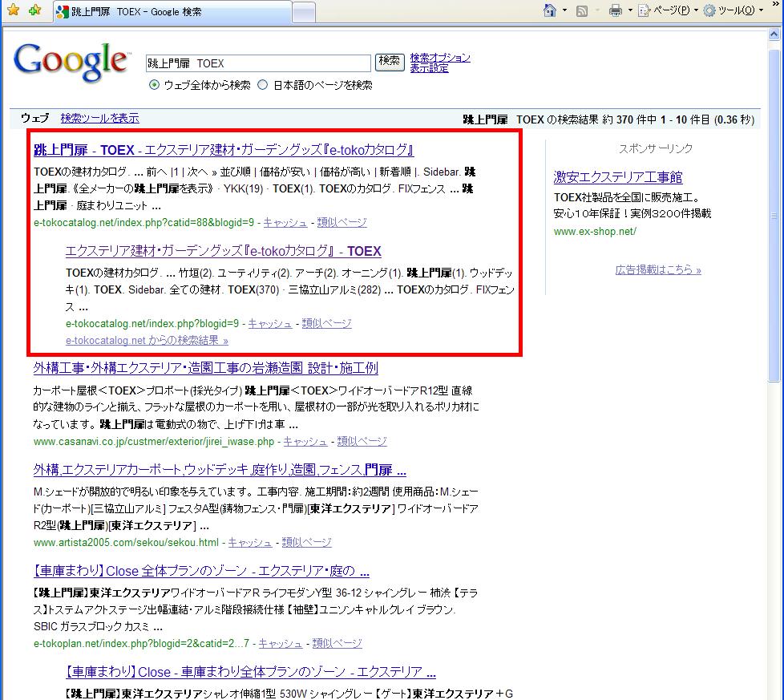Click in the Google search input field

(258, 63)
